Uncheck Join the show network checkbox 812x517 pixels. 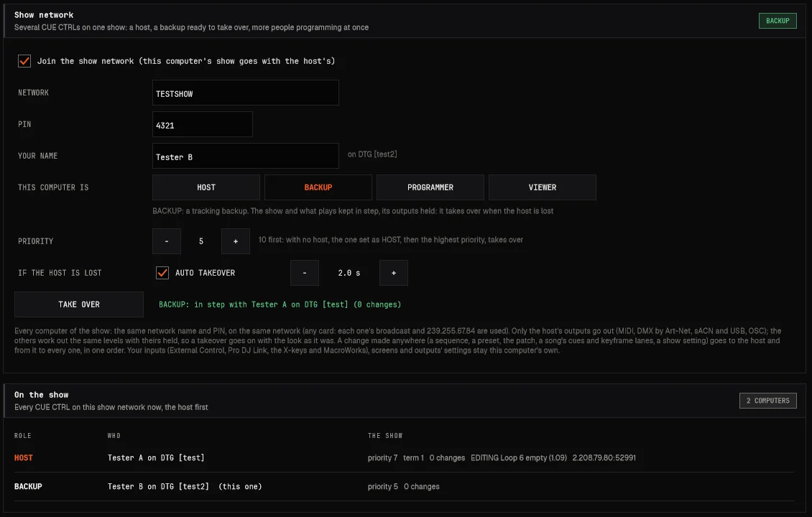point(24,61)
